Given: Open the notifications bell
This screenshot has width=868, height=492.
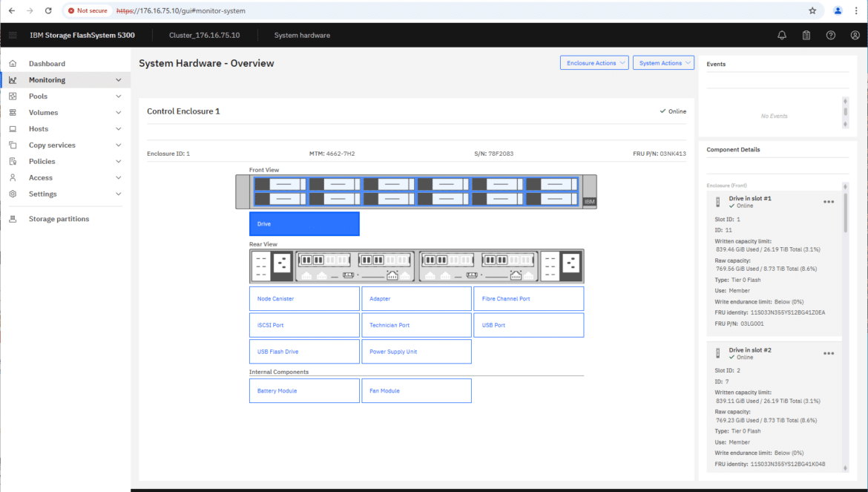Looking at the screenshot, I should 782,35.
